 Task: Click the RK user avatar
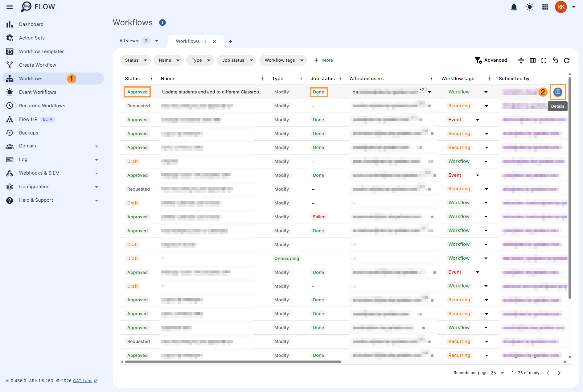pyautogui.click(x=561, y=7)
